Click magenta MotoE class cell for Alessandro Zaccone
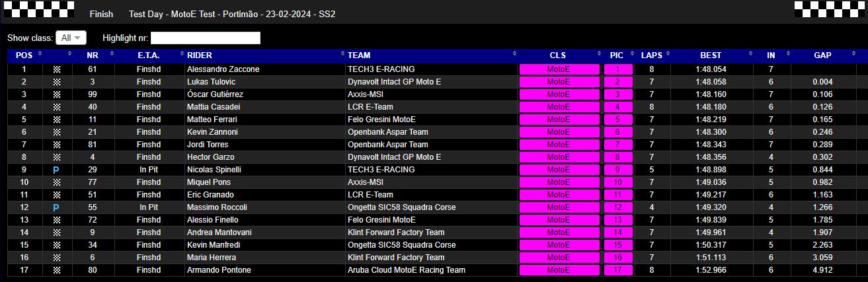Viewport: 868px width, 282px height. [x=559, y=69]
